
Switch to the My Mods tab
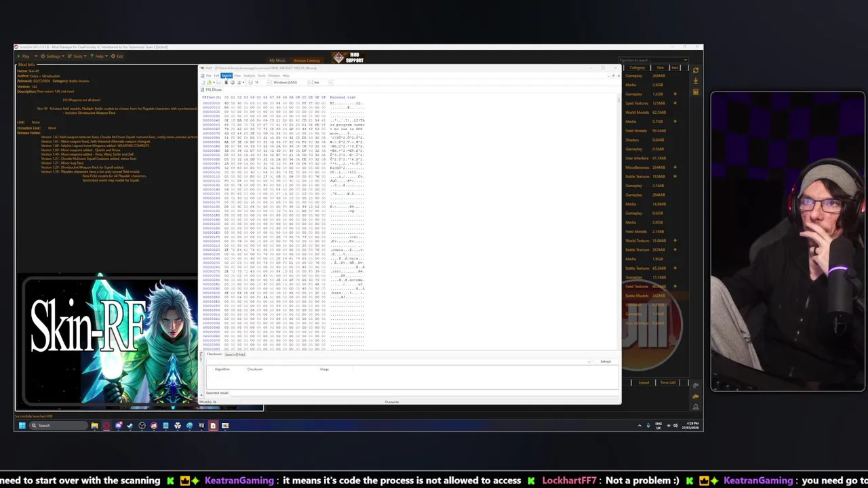pos(277,60)
